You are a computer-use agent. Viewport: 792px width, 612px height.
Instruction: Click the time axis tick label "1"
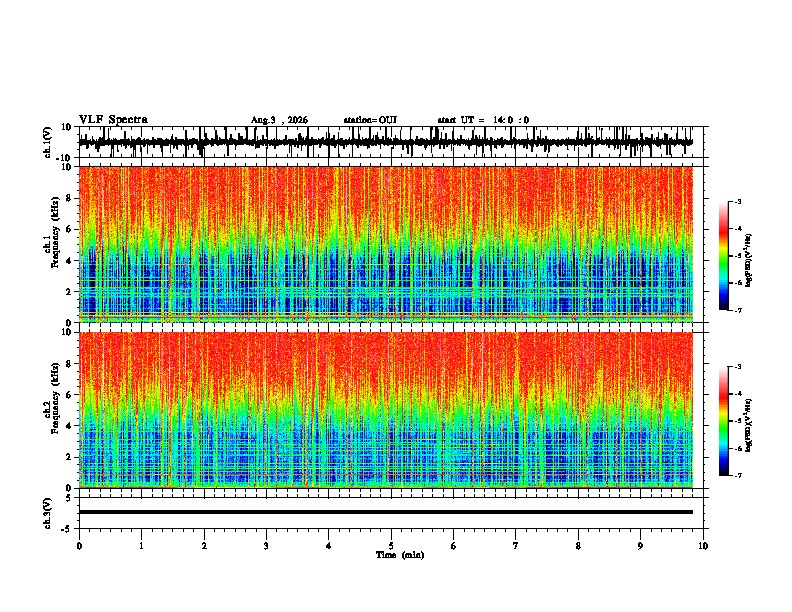tap(141, 546)
